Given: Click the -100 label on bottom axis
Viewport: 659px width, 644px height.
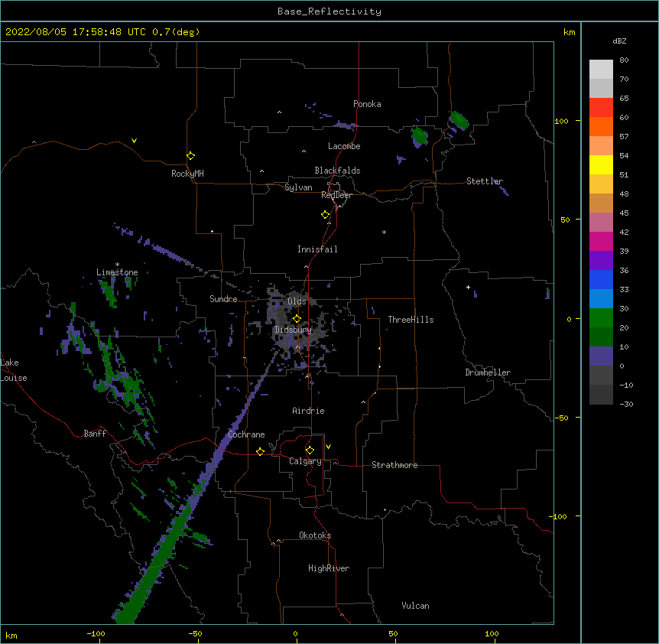Looking at the screenshot, I should click(96, 633).
